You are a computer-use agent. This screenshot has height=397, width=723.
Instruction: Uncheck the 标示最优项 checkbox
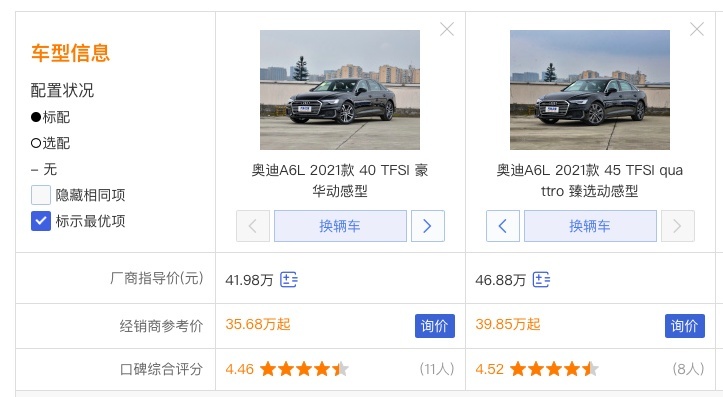[41, 221]
